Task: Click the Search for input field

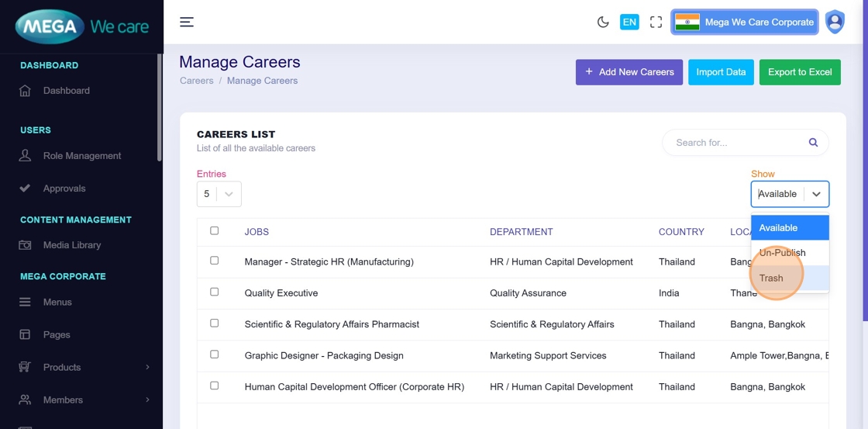Action: coord(736,143)
